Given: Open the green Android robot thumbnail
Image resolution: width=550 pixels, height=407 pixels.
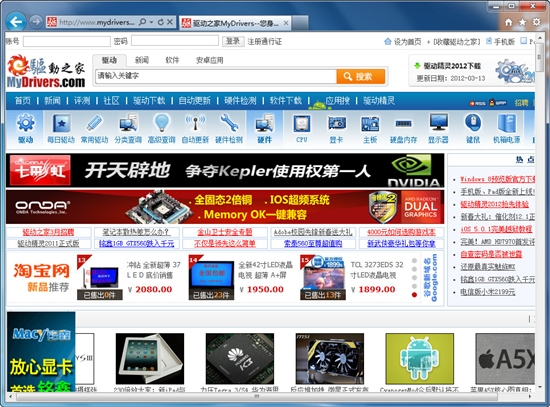Looking at the screenshot, I should pyautogui.click(x=420, y=359).
